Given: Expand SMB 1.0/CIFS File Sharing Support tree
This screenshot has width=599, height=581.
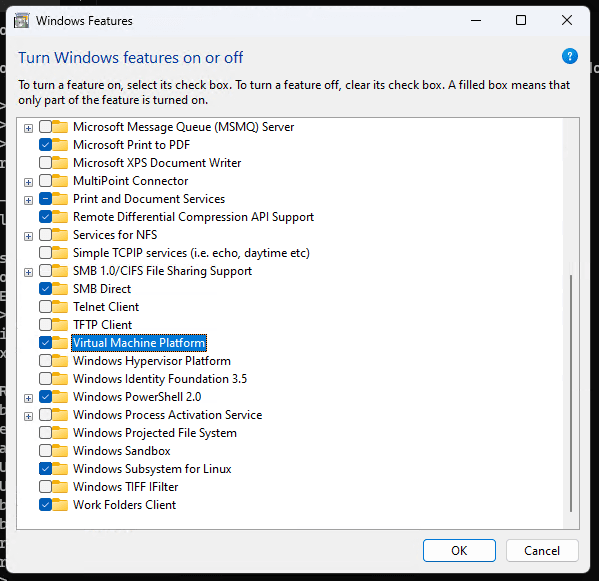Looking at the screenshot, I should (28, 272).
